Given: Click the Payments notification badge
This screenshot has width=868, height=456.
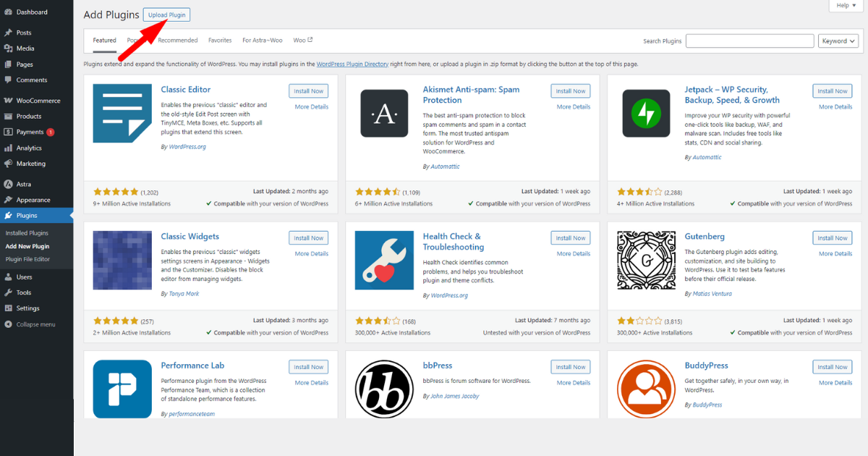Looking at the screenshot, I should tap(51, 132).
